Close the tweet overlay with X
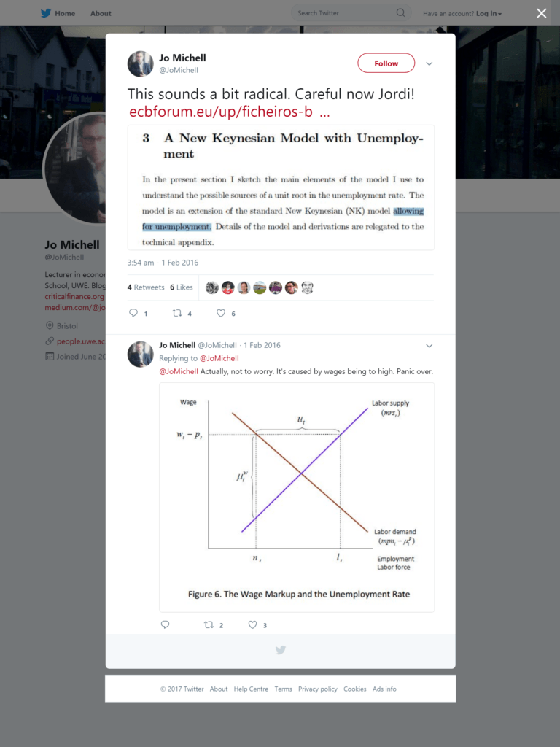 [x=542, y=13]
